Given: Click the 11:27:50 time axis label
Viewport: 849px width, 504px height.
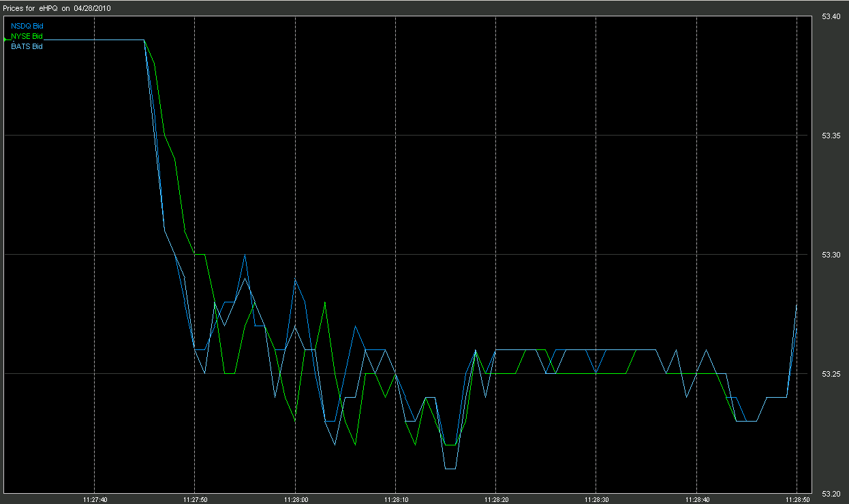Looking at the screenshot, I should pyautogui.click(x=195, y=499).
